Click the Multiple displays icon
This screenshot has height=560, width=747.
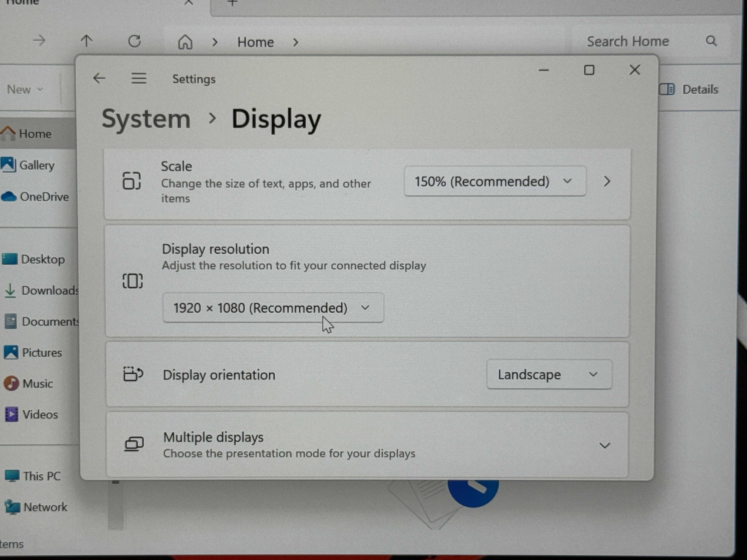134,444
